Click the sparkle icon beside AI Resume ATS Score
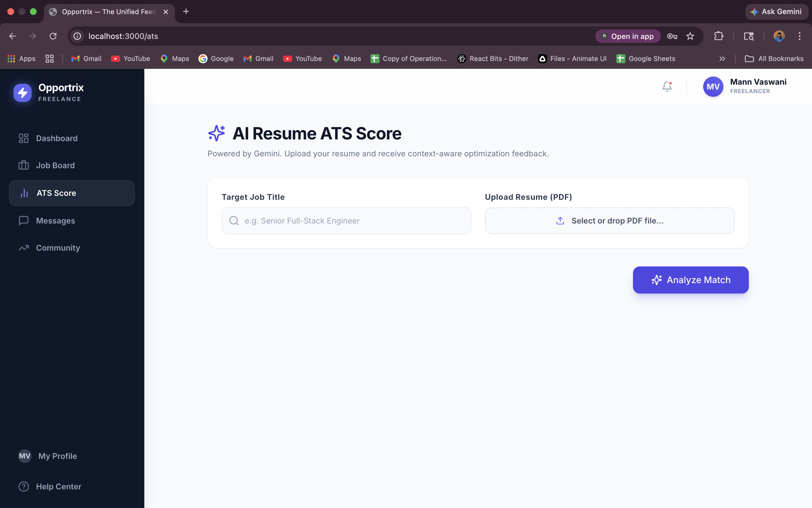 217,133
